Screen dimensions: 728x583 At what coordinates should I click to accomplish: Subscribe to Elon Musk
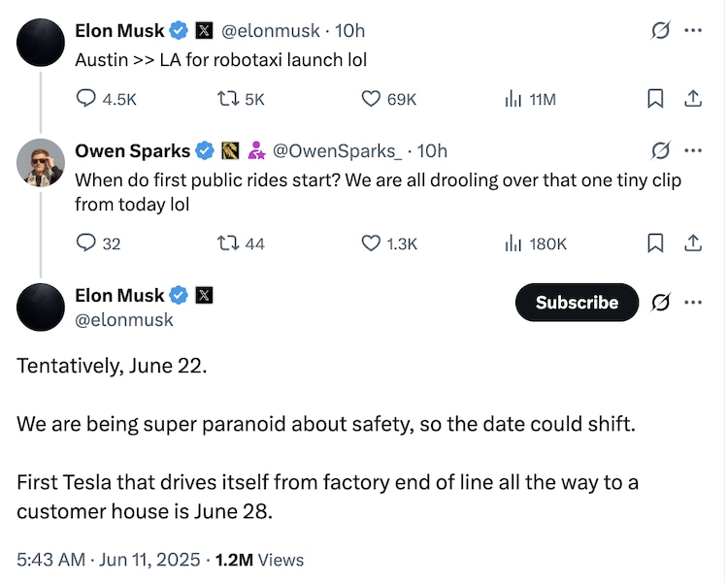click(x=577, y=303)
